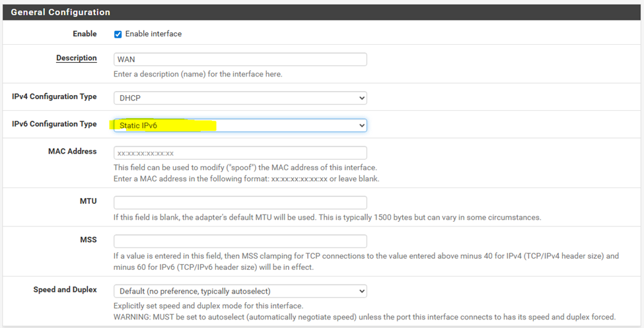644x328 pixels.
Task: Click the General Configuration panel header
Action: coord(61,13)
